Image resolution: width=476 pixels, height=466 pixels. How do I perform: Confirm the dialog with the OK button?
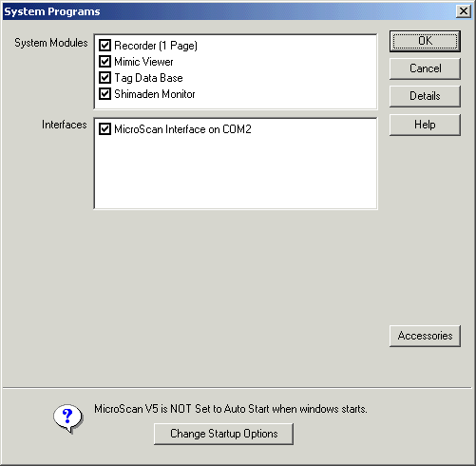[x=425, y=41]
